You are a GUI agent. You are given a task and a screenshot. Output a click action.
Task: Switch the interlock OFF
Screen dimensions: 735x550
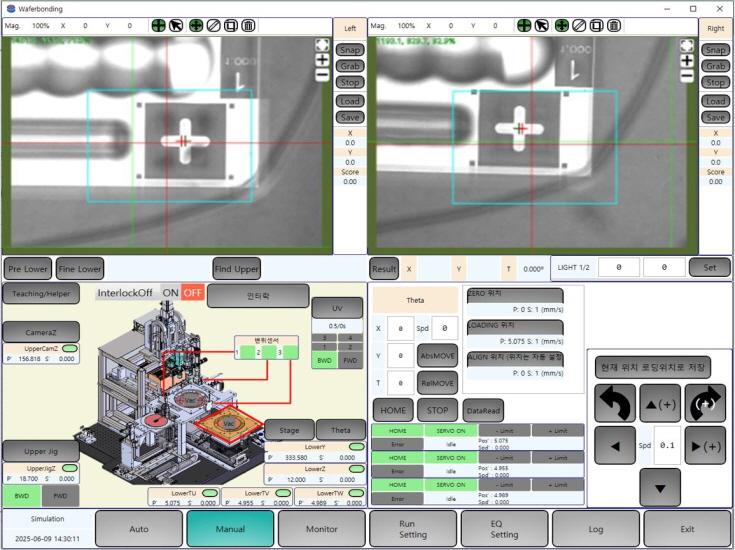[x=191, y=293]
